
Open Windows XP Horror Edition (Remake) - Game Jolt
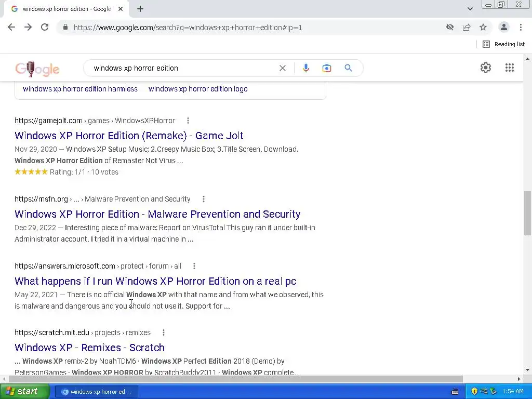[x=129, y=136]
